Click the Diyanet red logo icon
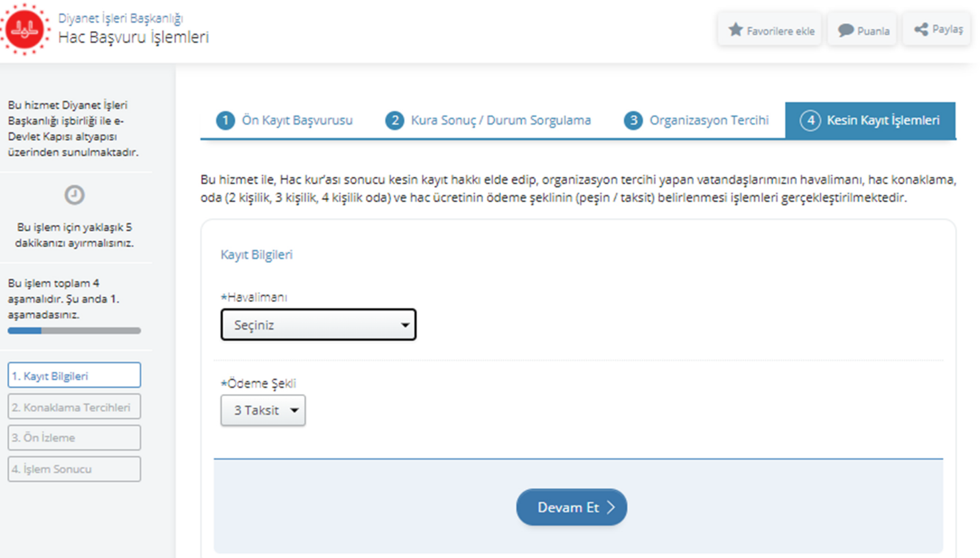 point(24,29)
